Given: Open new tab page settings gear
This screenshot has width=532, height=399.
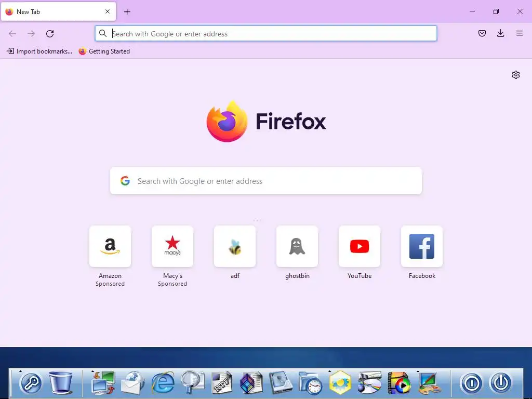Looking at the screenshot, I should [516, 75].
